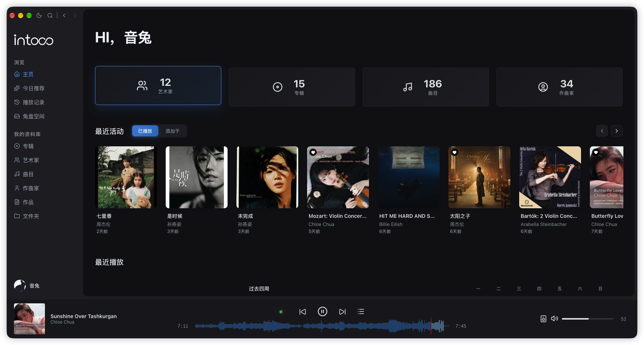The width and height of the screenshot is (644, 345).
Task: Toggle heart on Mozart Violin Concertos cover
Action: tap(313, 152)
